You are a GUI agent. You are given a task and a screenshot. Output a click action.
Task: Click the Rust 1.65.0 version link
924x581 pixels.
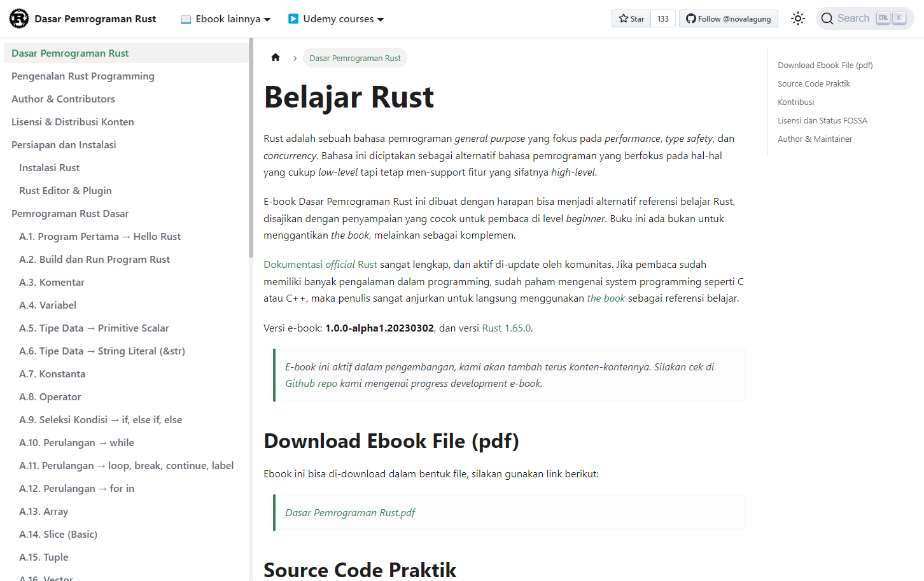point(507,328)
